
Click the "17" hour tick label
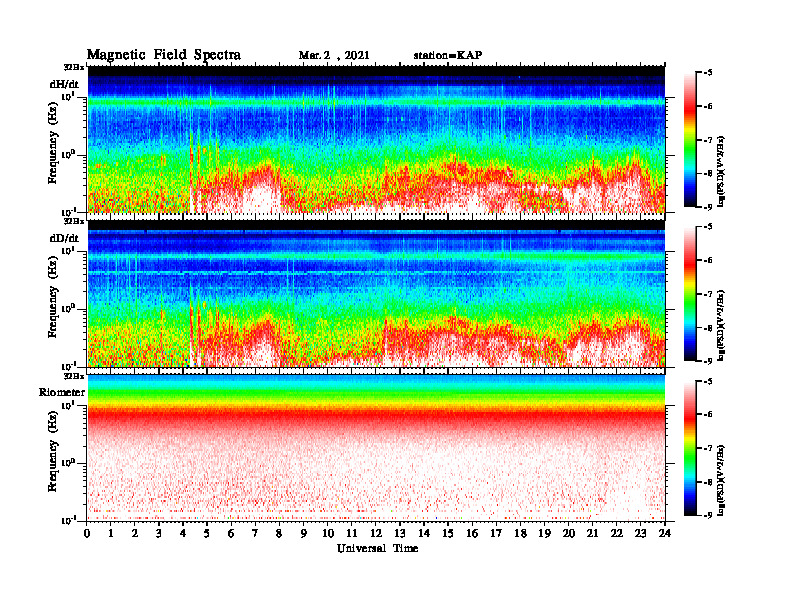pyautogui.click(x=496, y=533)
